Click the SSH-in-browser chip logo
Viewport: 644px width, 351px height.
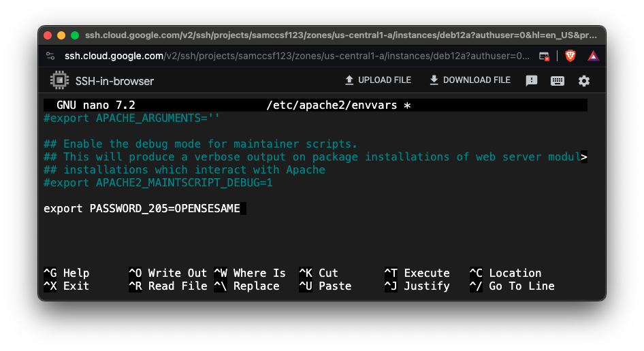click(x=60, y=81)
